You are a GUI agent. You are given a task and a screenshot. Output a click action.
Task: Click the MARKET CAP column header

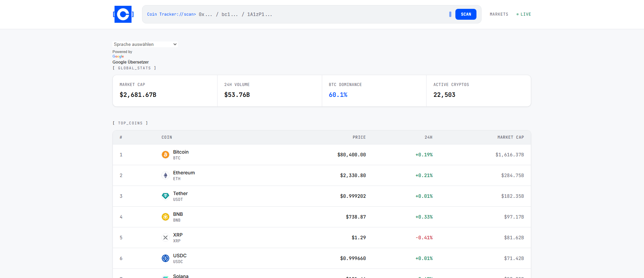[511, 137]
